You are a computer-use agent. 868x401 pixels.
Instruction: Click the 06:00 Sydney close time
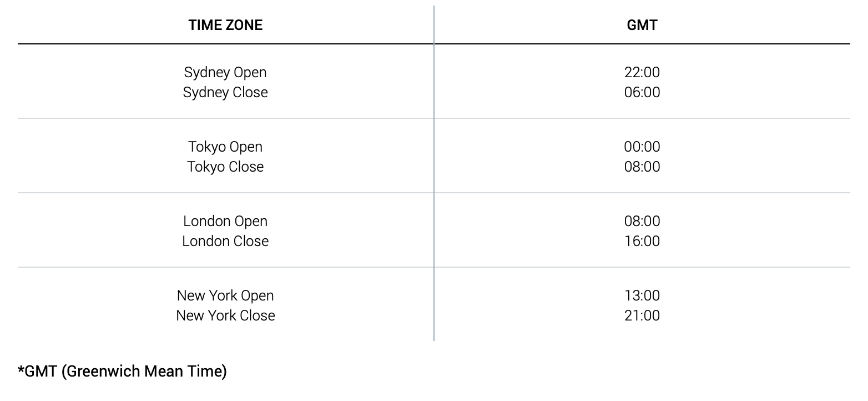(x=642, y=93)
